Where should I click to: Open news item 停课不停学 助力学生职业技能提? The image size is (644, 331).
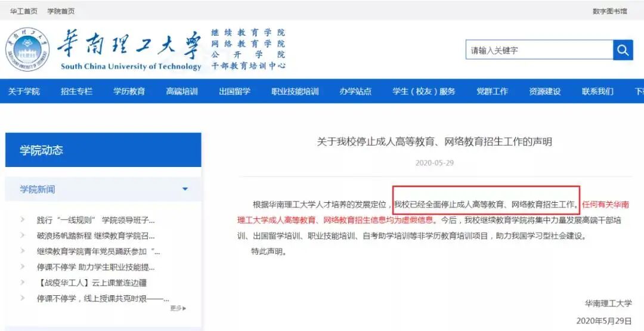(95, 267)
